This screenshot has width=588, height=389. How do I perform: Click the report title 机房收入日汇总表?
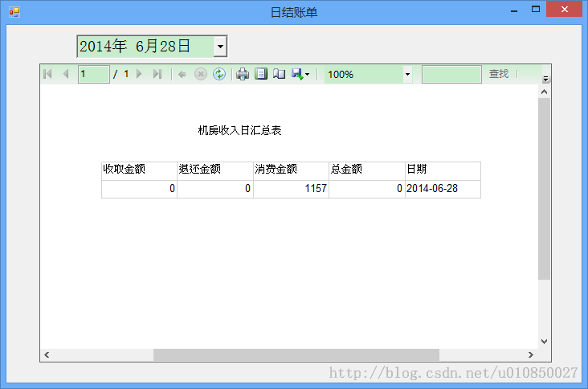tap(239, 130)
